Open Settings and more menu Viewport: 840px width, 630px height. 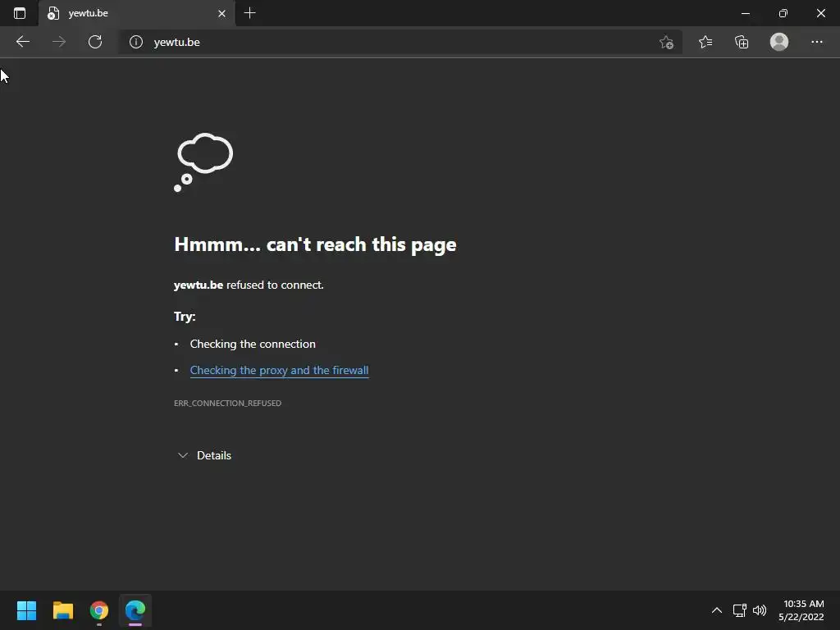[816, 42]
